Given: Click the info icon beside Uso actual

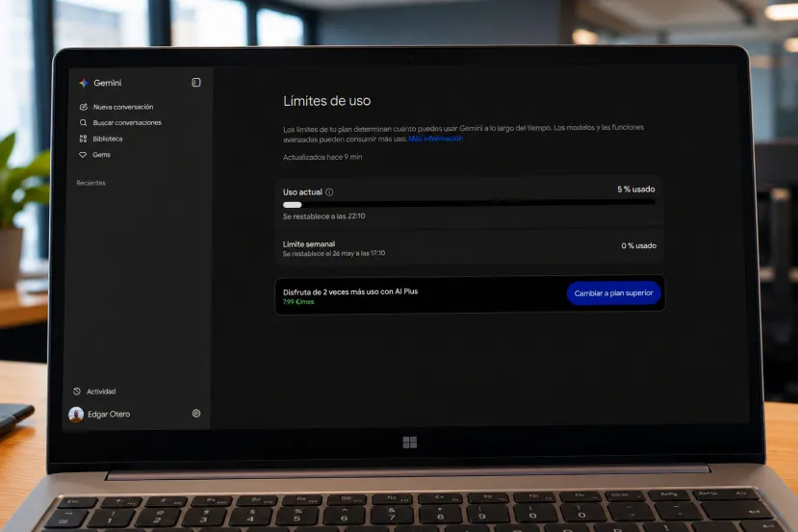Looking at the screenshot, I should (x=329, y=191).
